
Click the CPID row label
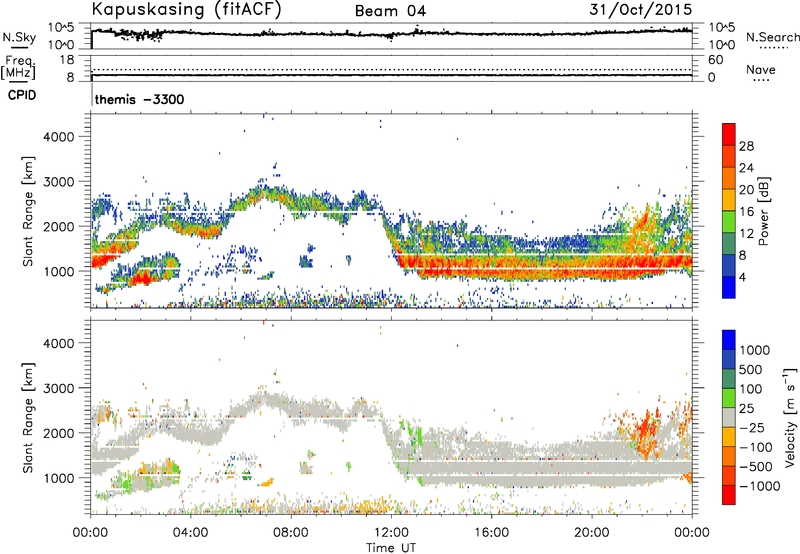(22, 95)
